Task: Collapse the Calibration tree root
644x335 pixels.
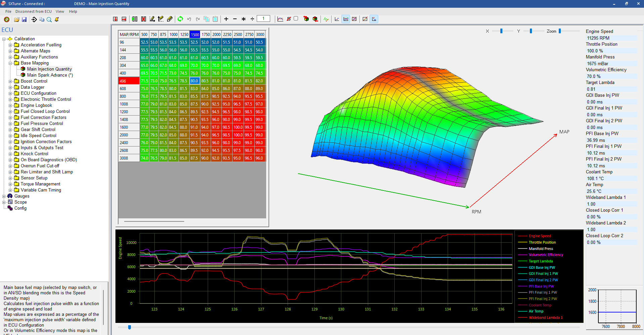Action: click(x=4, y=39)
